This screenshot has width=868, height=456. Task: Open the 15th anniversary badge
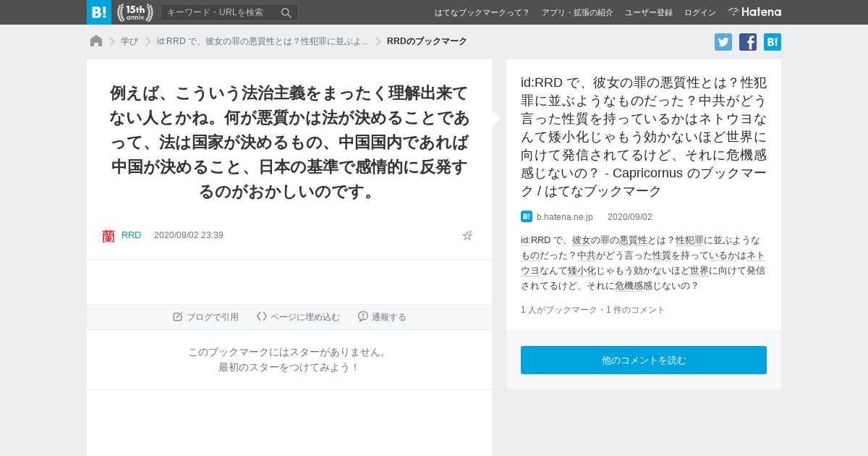[x=135, y=12]
